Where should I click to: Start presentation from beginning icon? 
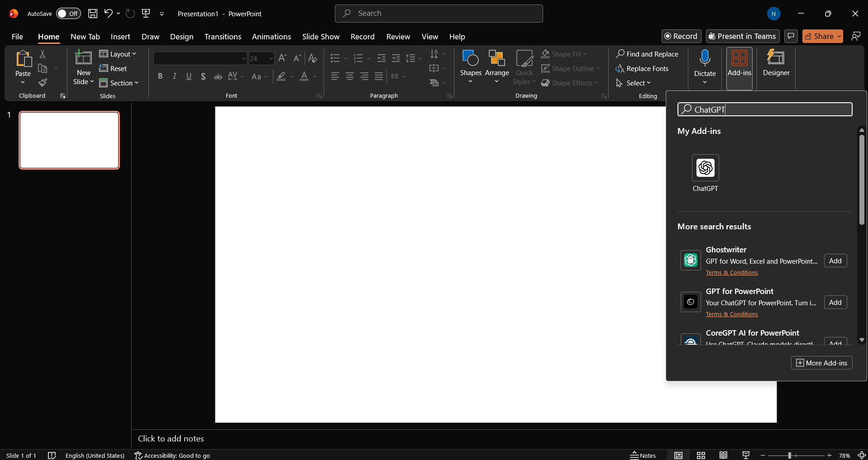[x=146, y=14]
